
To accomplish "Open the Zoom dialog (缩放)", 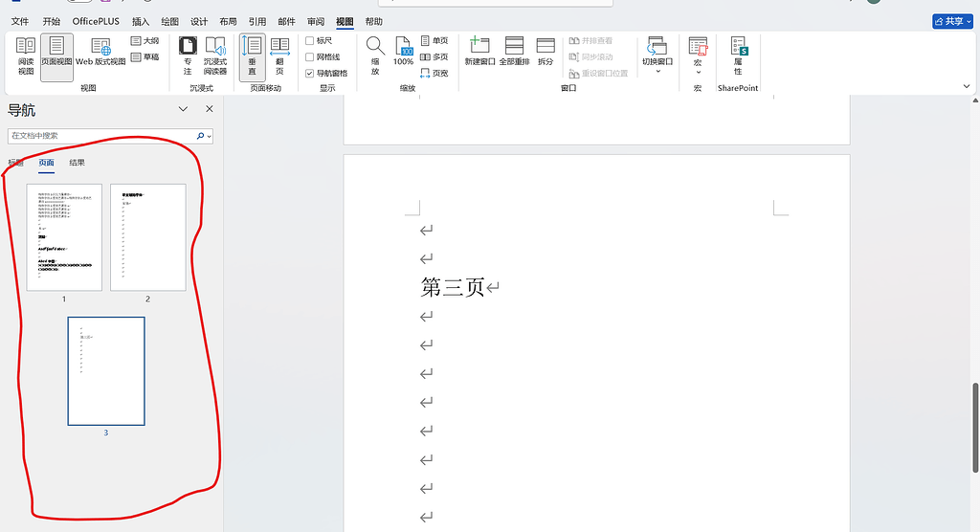I will click(x=375, y=56).
